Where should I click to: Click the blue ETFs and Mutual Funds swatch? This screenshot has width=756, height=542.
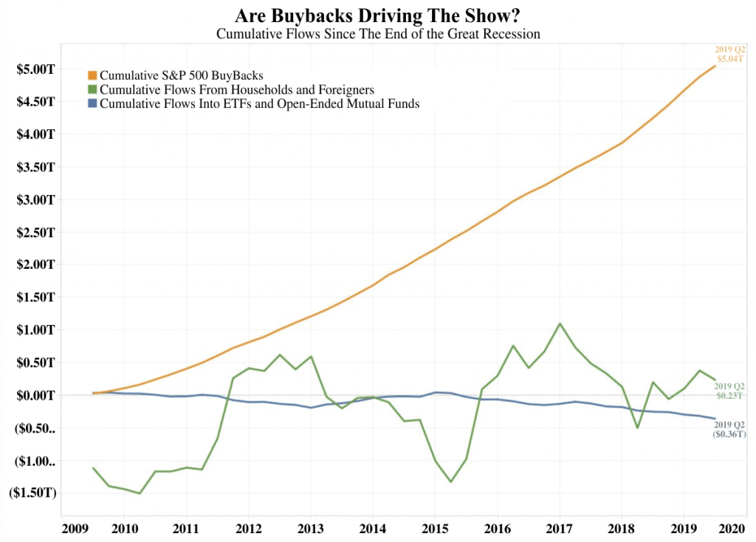coord(92,103)
